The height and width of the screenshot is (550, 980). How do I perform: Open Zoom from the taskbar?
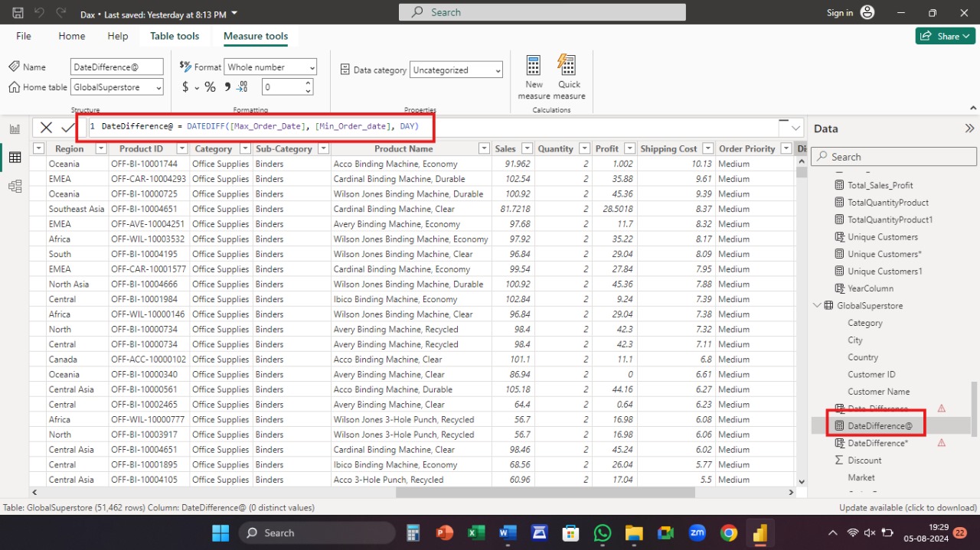697,532
